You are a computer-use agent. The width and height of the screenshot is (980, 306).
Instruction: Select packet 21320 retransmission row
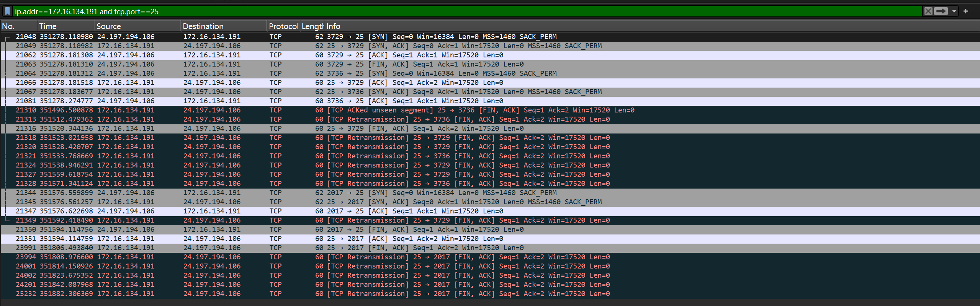[490, 147]
